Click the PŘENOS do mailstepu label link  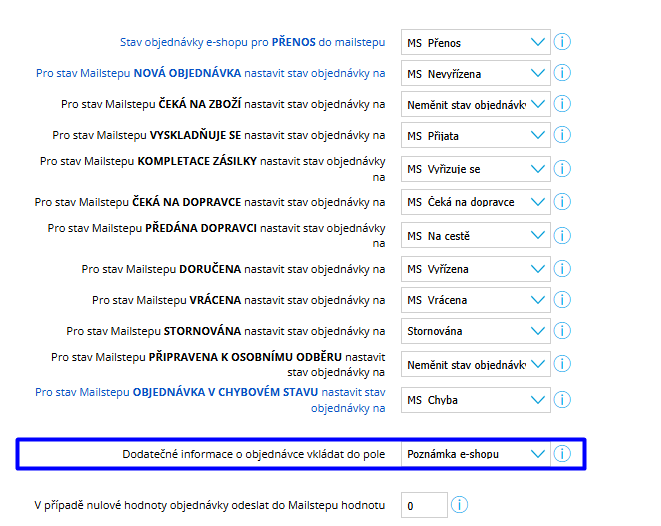pos(253,42)
